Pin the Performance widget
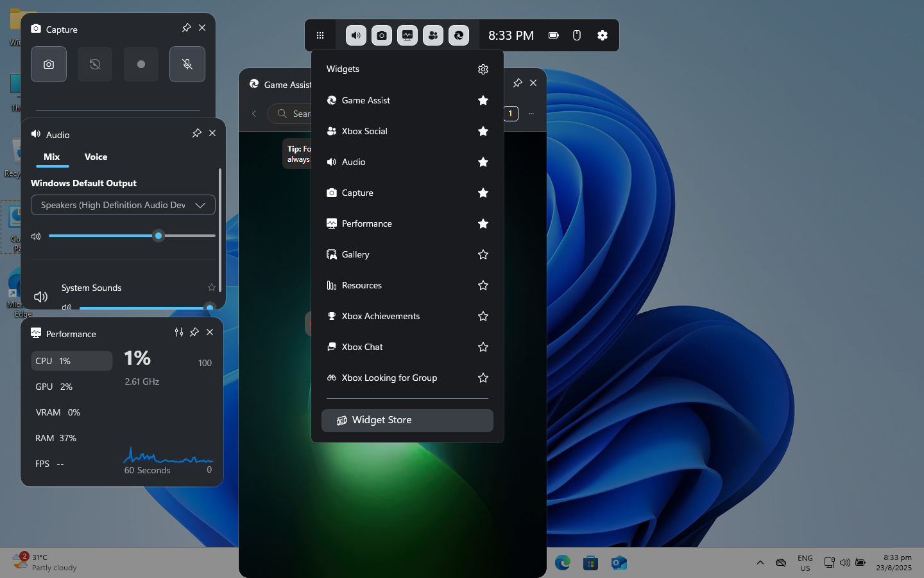Screen dimensions: 924x578 [194, 332]
